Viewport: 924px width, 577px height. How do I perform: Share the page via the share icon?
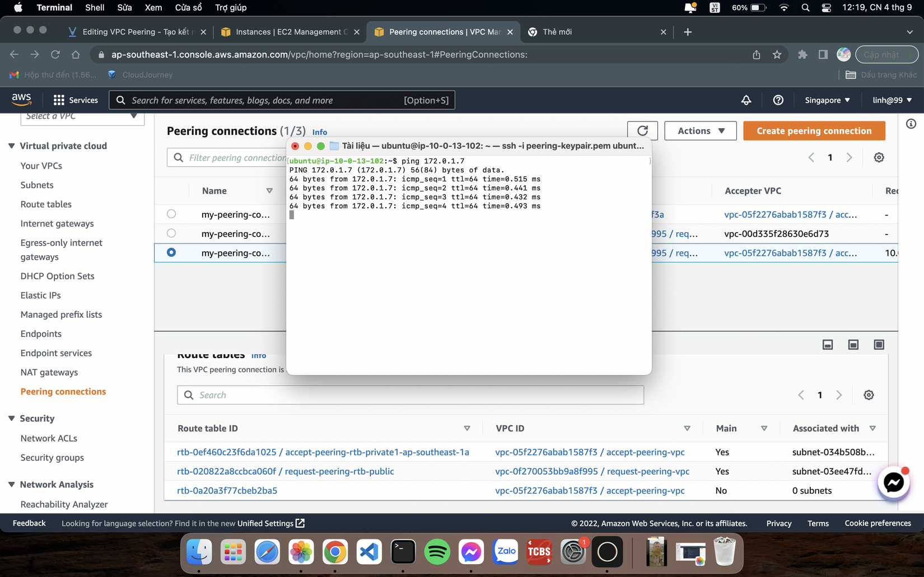point(756,54)
